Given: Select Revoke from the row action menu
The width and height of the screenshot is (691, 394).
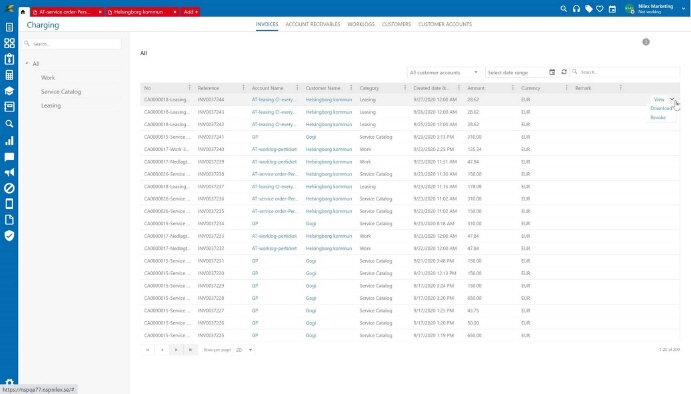Looking at the screenshot, I should 658,118.
